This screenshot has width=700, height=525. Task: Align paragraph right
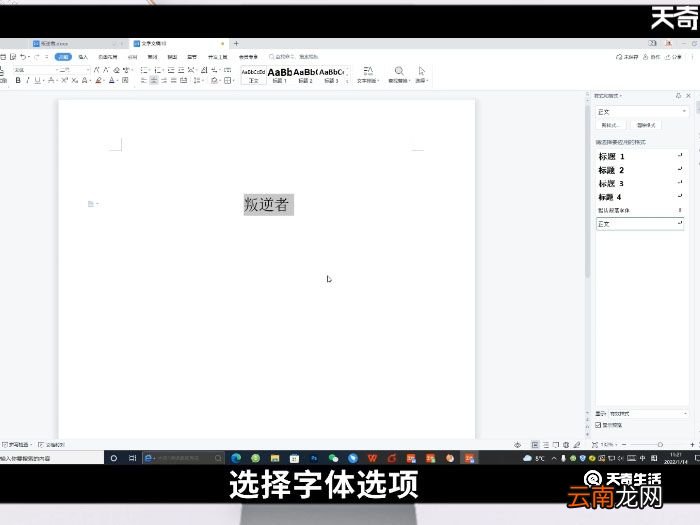(164, 80)
